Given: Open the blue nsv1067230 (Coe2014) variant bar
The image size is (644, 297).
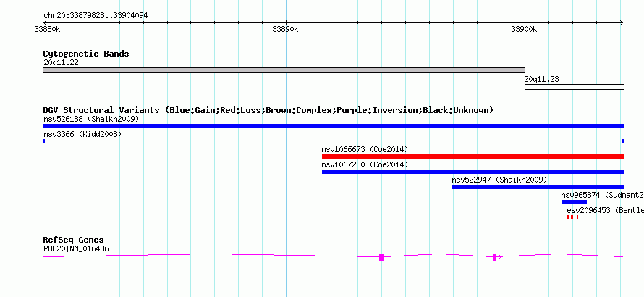Looking at the screenshot, I should coord(473,172).
